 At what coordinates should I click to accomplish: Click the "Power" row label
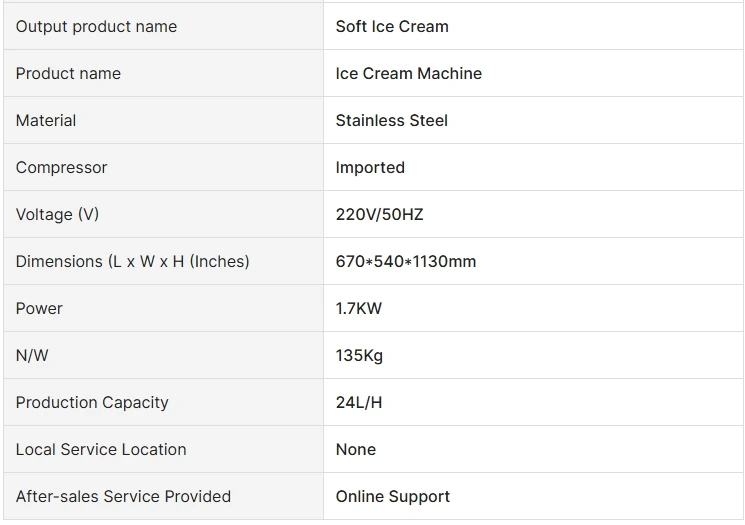(39, 309)
